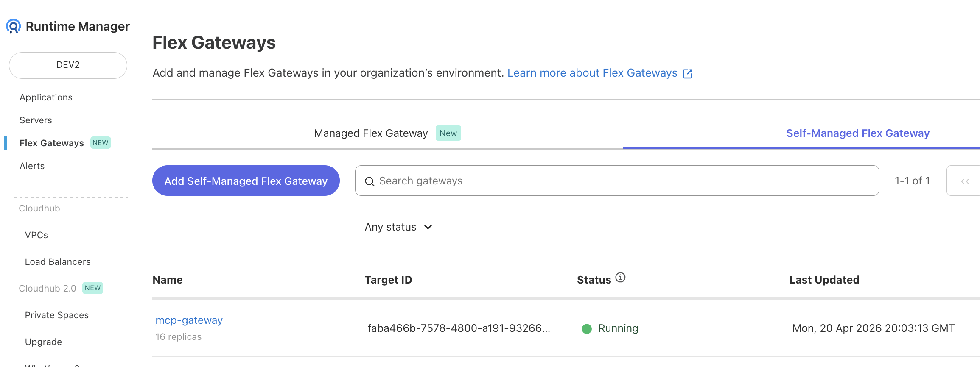Open Alerts in the sidebar
Screen dimensions: 980x367
pos(32,166)
